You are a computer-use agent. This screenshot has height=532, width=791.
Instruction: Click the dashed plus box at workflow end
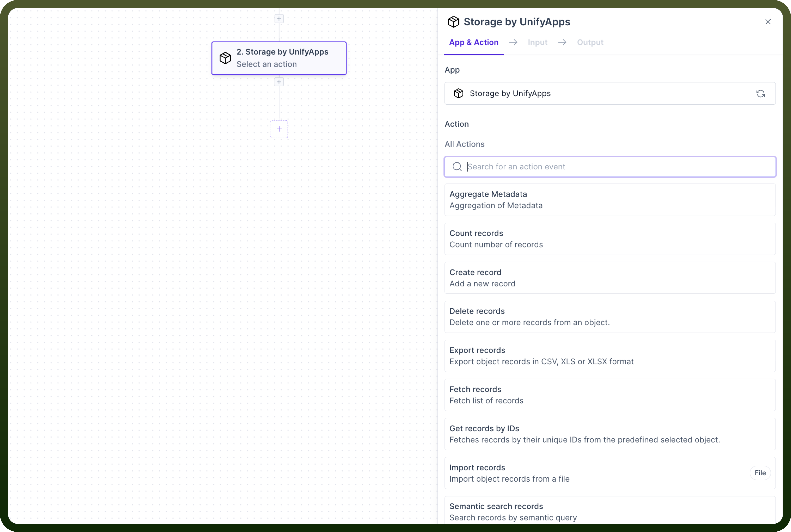coord(279,129)
